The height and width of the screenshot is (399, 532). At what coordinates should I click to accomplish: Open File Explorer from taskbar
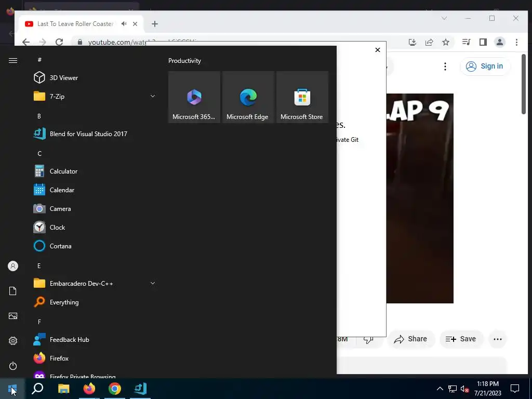[x=63, y=389]
